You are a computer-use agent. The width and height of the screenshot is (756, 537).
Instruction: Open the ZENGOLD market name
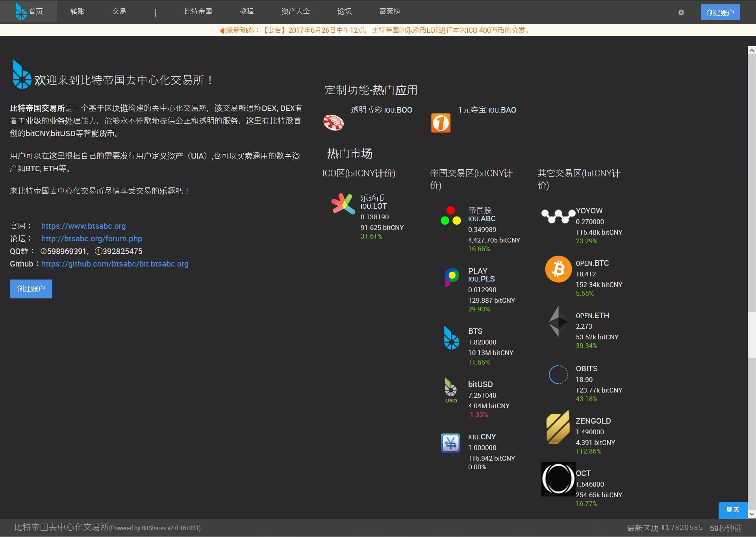593,421
